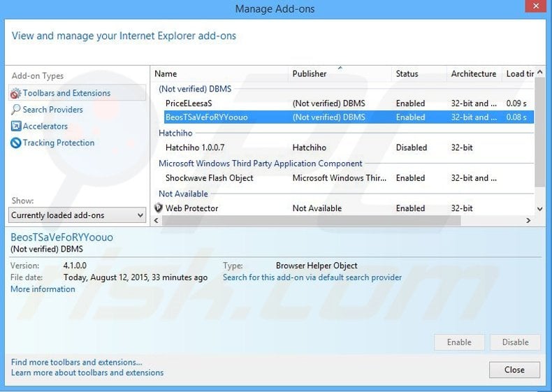Image resolution: width=552 pixels, height=392 pixels.
Task: Click the Enable button
Action: [459, 342]
